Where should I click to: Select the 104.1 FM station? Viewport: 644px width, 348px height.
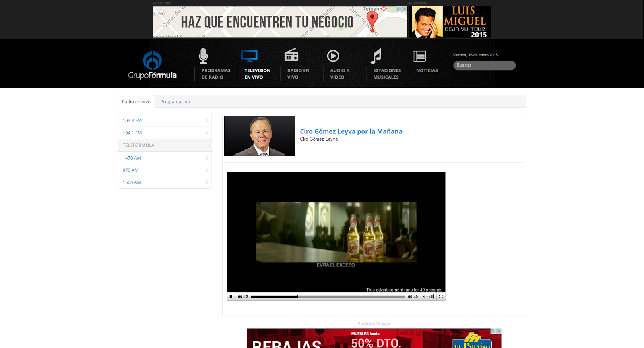point(165,133)
